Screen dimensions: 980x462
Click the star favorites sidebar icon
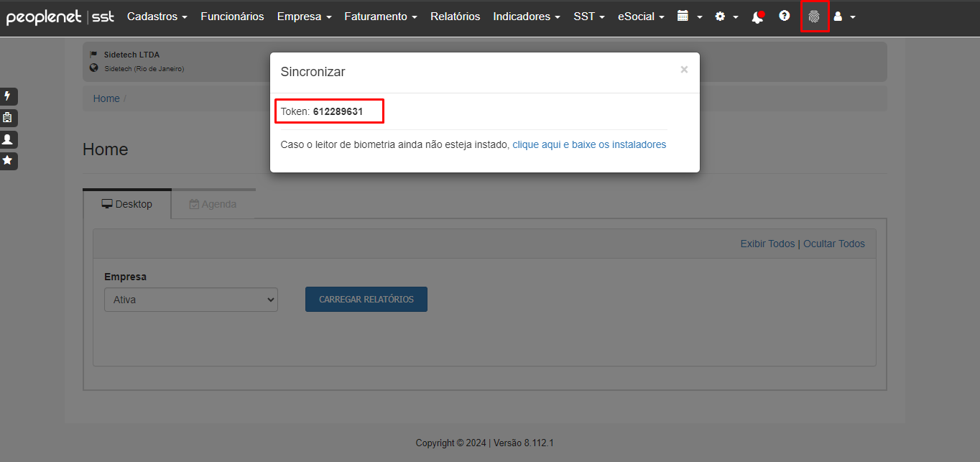(8, 161)
